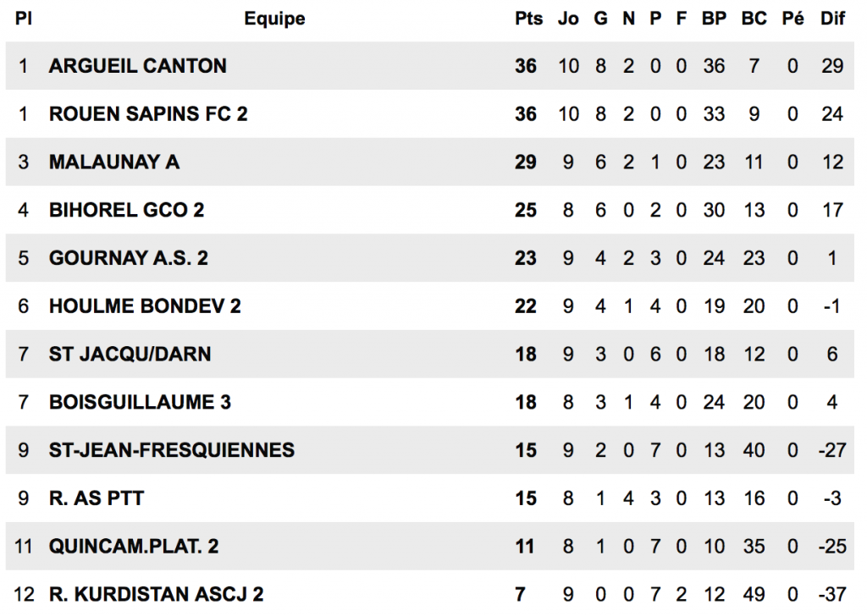
Task: Sort by the Dif column header
Action: 832,19
